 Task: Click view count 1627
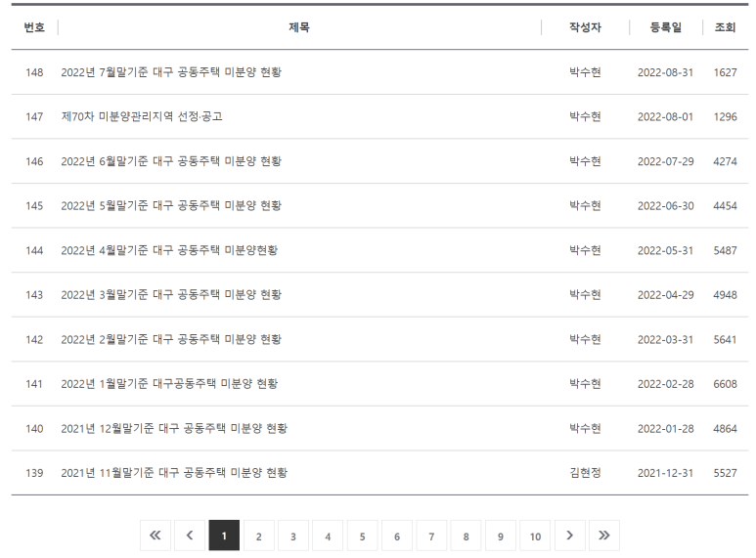[725, 72]
